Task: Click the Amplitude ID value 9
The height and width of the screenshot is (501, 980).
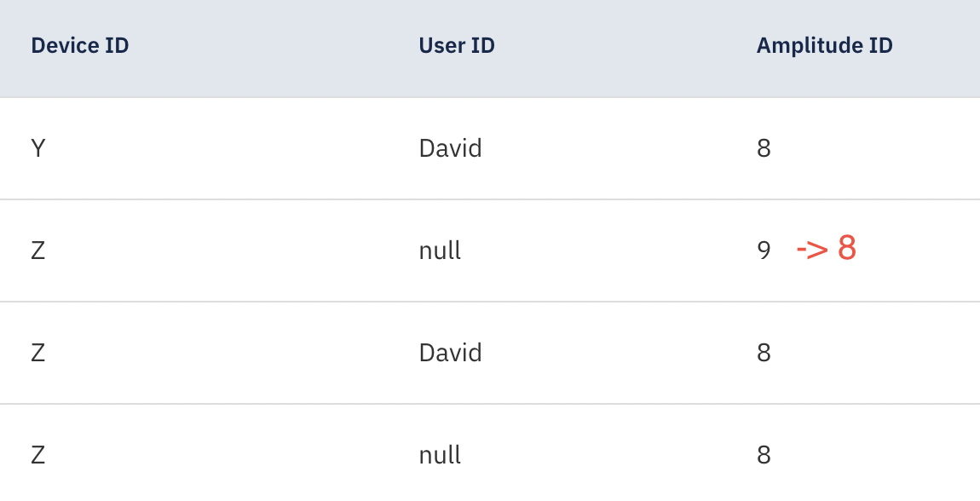Action: click(x=764, y=250)
